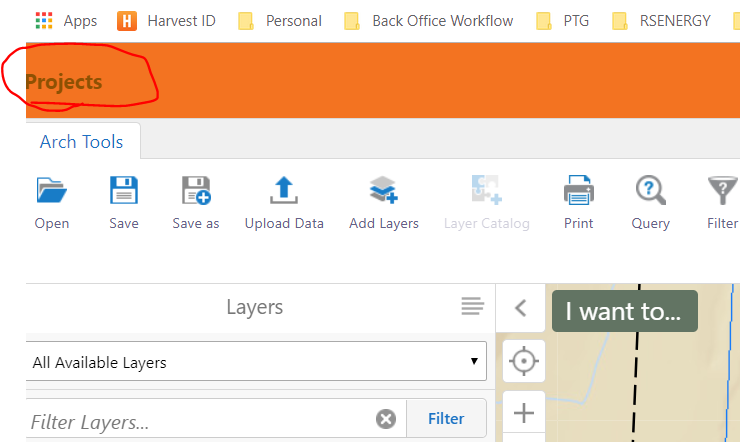The width and height of the screenshot is (740, 442).
Task: Open the RSENERGY bookmarks folder
Action: tap(661, 21)
